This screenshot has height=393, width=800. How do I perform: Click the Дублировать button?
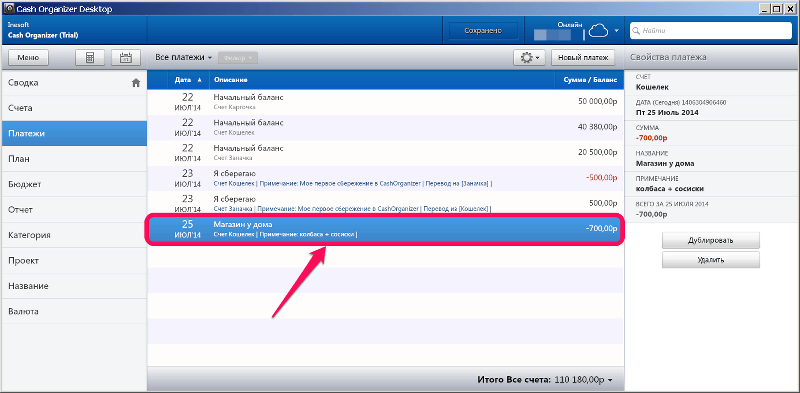tap(711, 240)
